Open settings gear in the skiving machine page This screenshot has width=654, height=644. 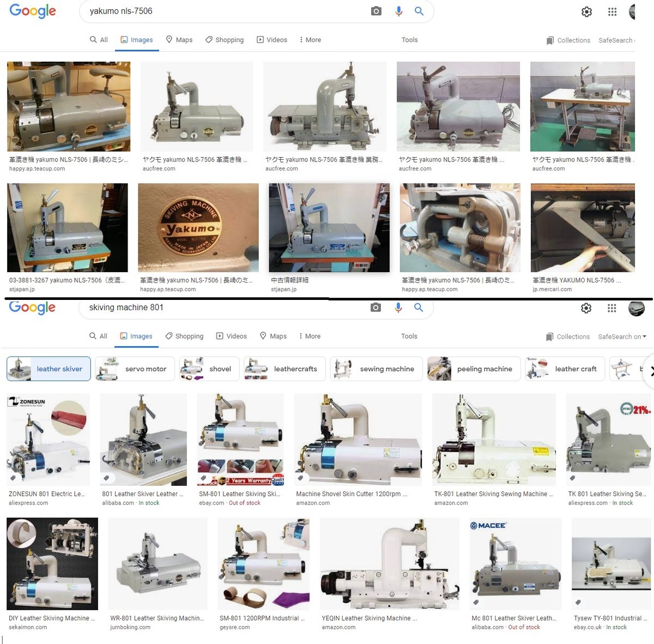(586, 308)
